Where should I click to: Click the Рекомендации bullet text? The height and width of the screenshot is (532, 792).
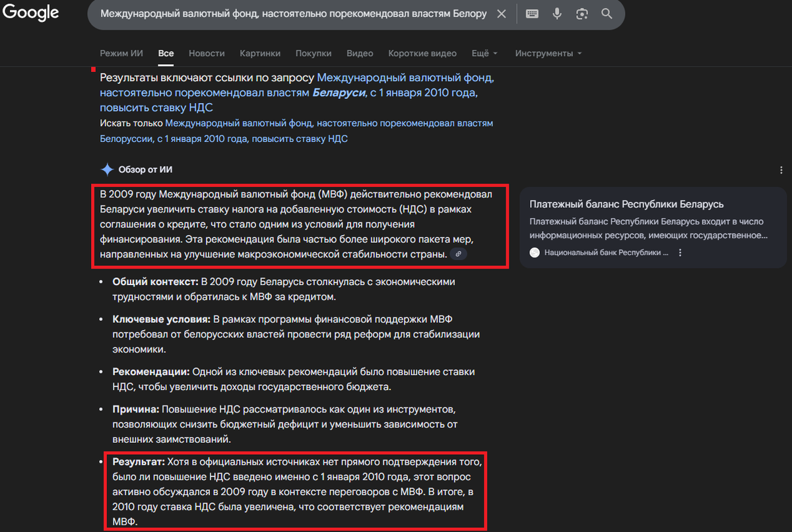click(x=293, y=380)
